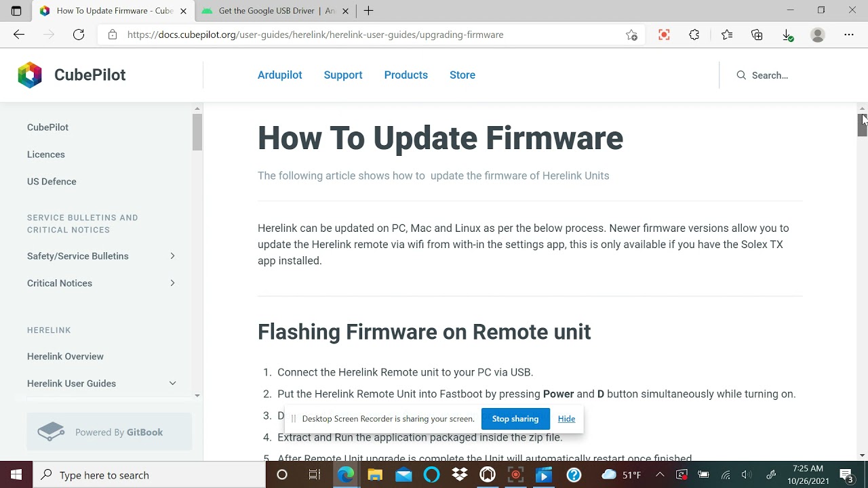Click the Windows taskbar search box
The width and height of the screenshot is (868, 488).
point(149,475)
